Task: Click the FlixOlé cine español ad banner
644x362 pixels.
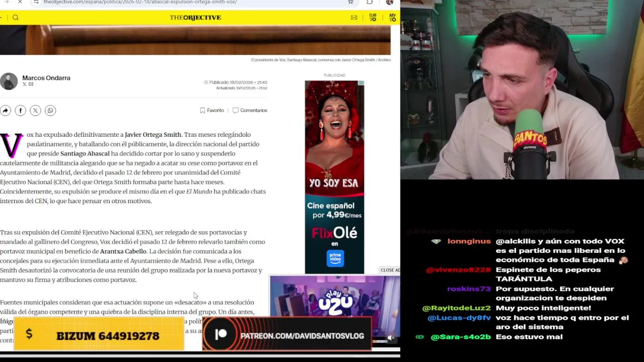Action: [x=335, y=177]
